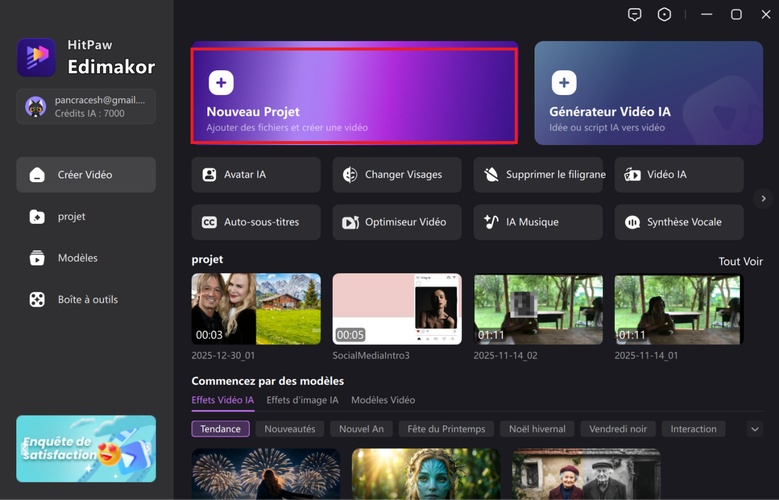Screen dimensions: 779x500
Task: Open the IA Musique tool
Action: point(538,222)
